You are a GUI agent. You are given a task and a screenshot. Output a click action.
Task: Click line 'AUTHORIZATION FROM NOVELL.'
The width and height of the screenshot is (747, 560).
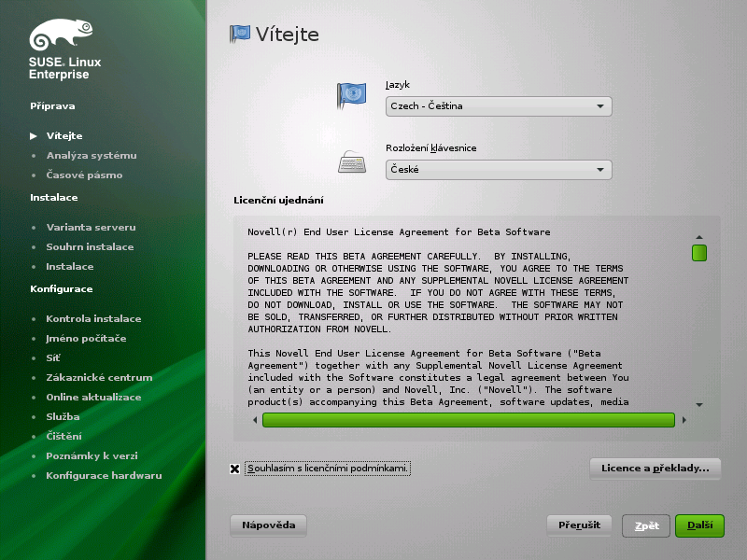319,329
